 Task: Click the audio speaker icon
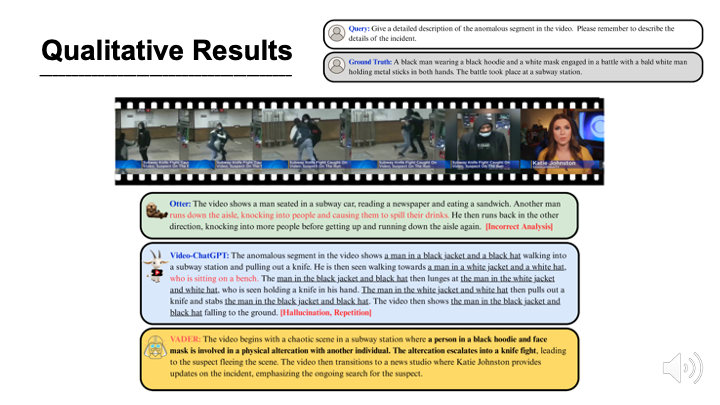pyautogui.click(x=683, y=368)
